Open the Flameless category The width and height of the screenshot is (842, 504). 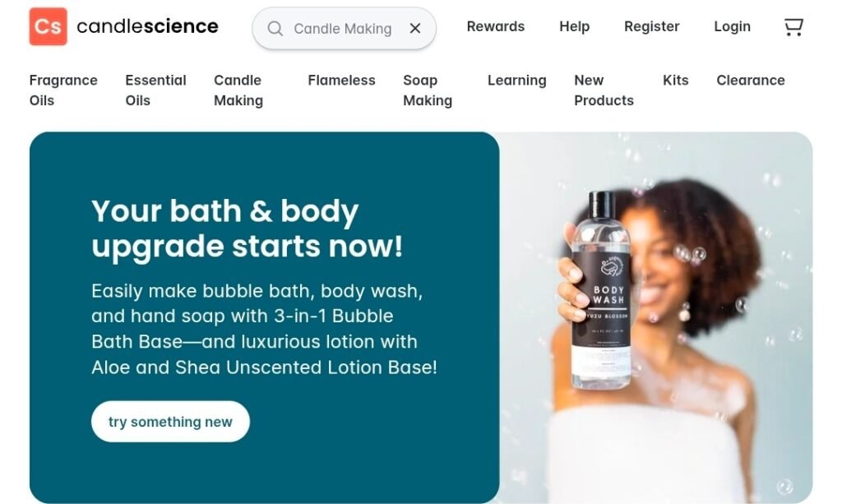click(341, 81)
